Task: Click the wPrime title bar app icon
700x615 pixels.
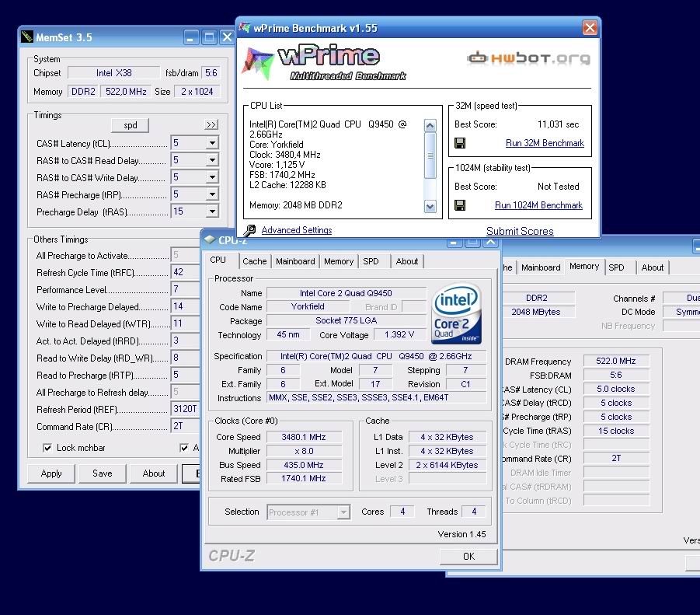Action: coord(245,28)
